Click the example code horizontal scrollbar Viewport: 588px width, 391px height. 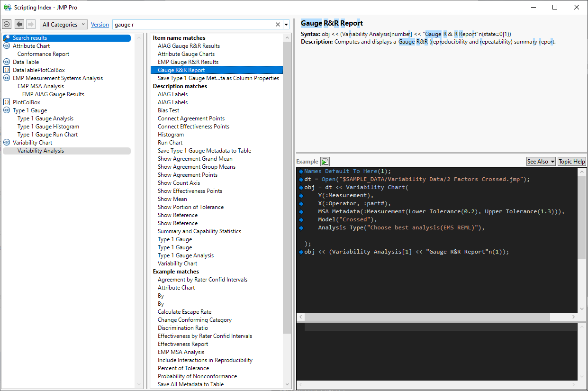tap(426, 317)
